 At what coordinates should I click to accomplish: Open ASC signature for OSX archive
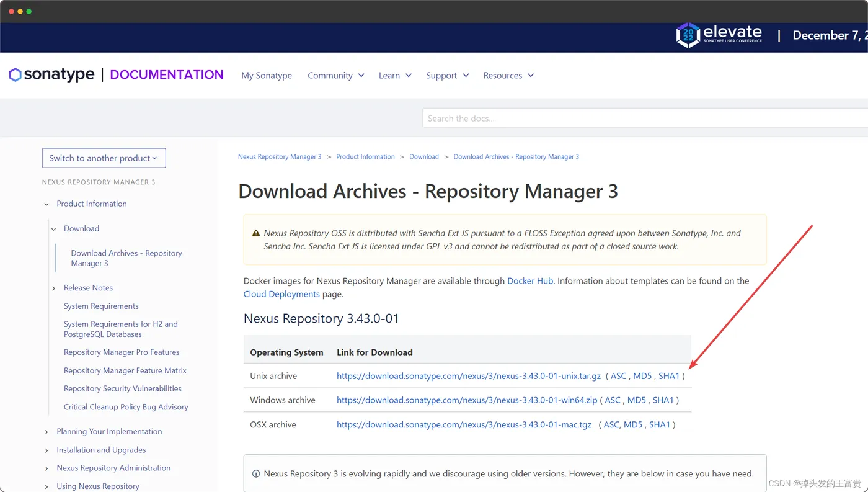(611, 425)
